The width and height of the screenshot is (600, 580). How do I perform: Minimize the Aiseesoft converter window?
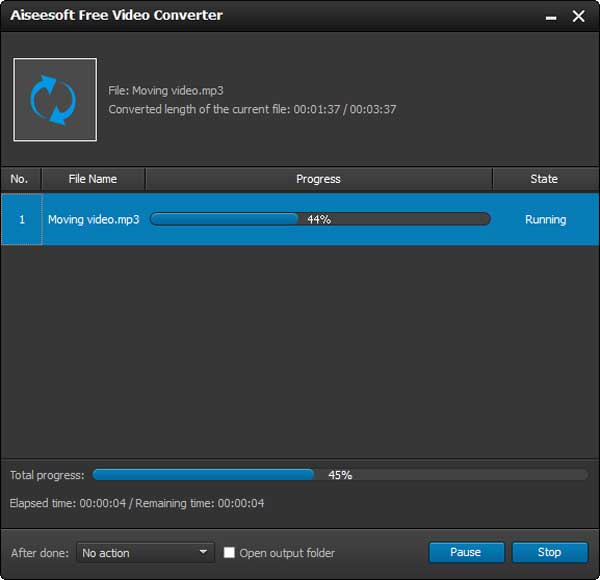click(551, 17)
